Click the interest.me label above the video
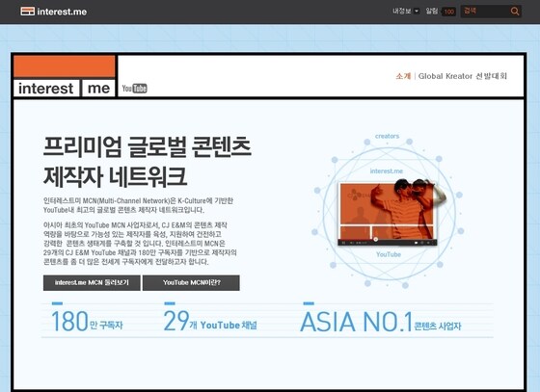This screenshot has height=392, width=540. (387, 170)
